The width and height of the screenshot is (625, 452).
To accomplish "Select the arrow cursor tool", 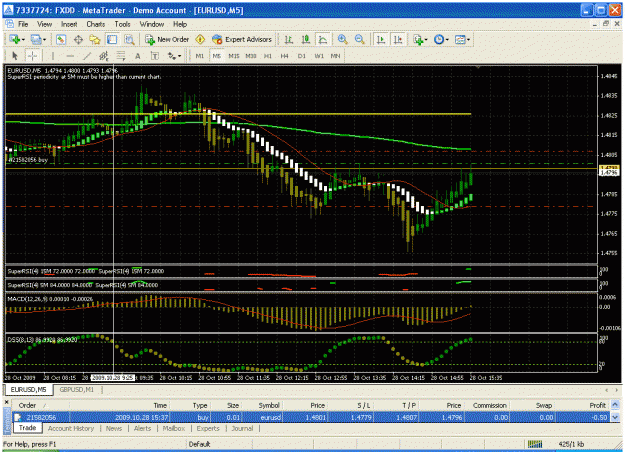I will [15, 56].
